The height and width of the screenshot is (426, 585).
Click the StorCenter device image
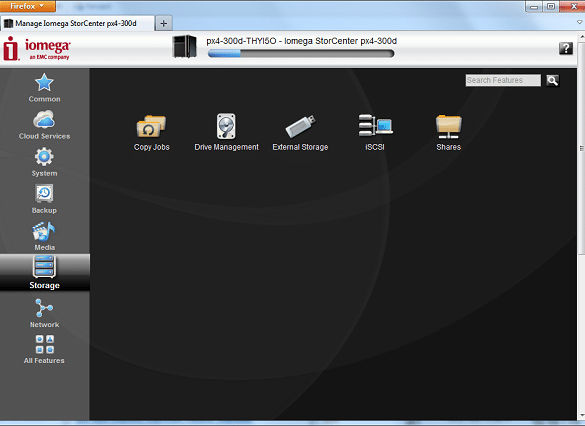[x=185, y=46]
